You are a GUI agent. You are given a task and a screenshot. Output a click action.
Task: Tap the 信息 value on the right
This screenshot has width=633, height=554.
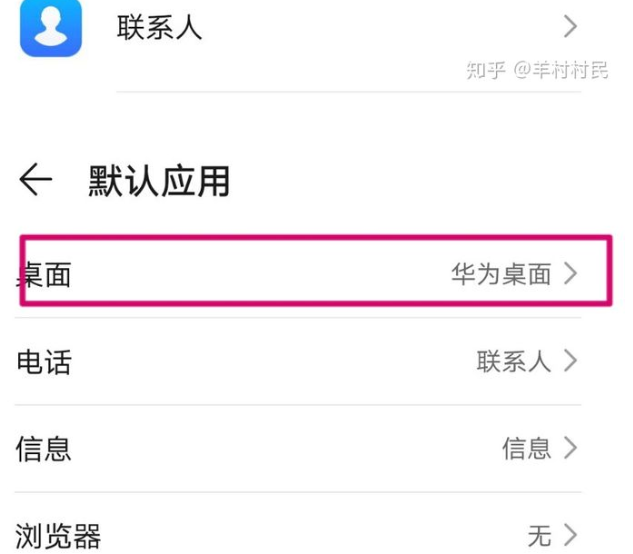pyautogui.click(x=526, y=448)
